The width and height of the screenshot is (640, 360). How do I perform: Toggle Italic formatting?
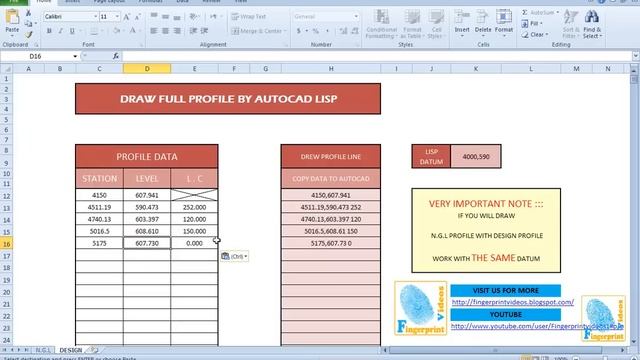pos(60,31)
